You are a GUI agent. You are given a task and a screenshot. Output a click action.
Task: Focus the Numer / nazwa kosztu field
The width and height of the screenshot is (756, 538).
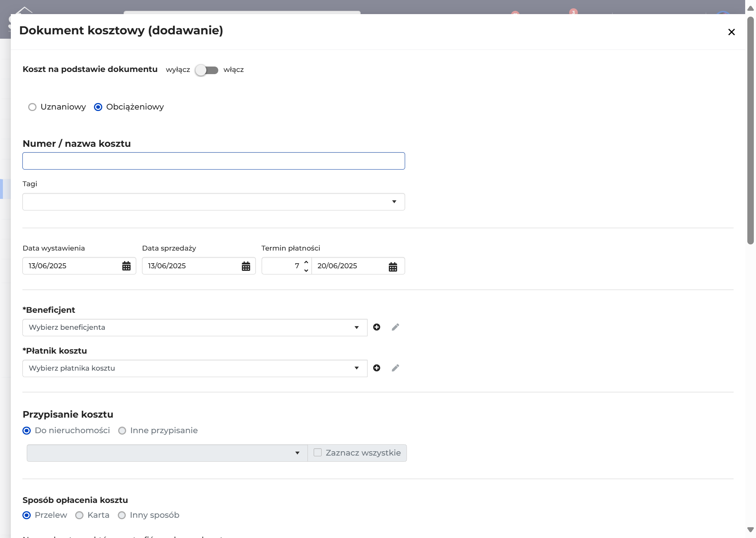(x=214, y=161)
